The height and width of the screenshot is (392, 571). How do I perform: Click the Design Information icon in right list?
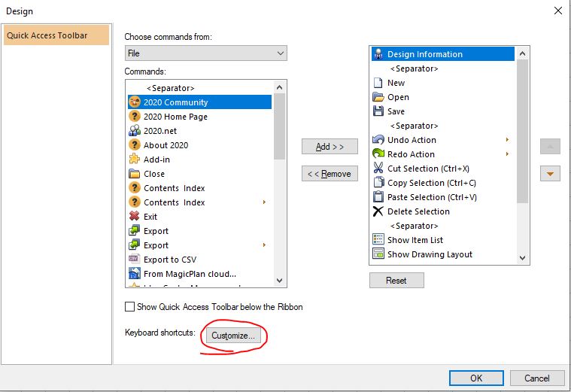pos(378,54)
